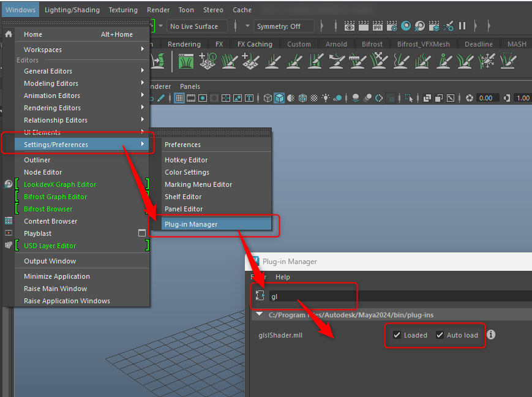Click the glslShader.mll info icon
The image size is (532, 397).
tap(491, 335)
